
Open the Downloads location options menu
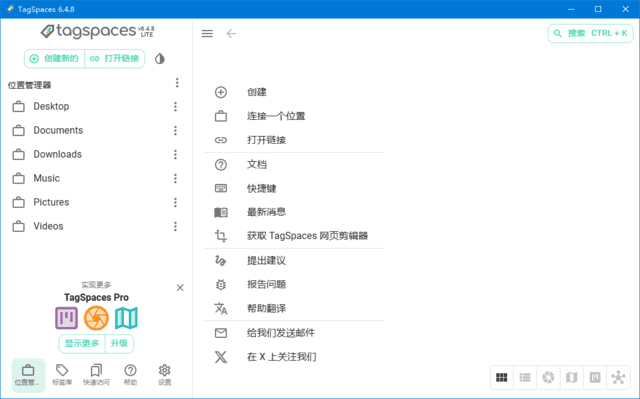[175, 155]
